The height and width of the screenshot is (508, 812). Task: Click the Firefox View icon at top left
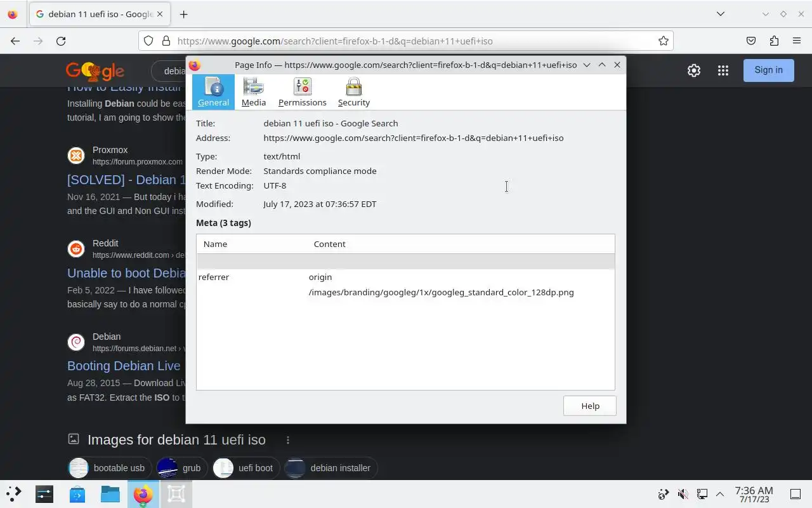13,14
